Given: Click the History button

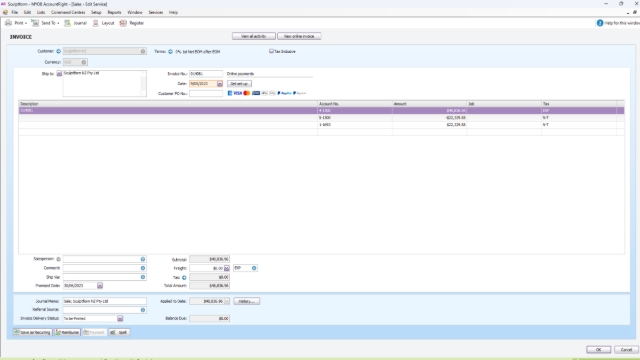Looking at the screenshot, I should (247, 301).
